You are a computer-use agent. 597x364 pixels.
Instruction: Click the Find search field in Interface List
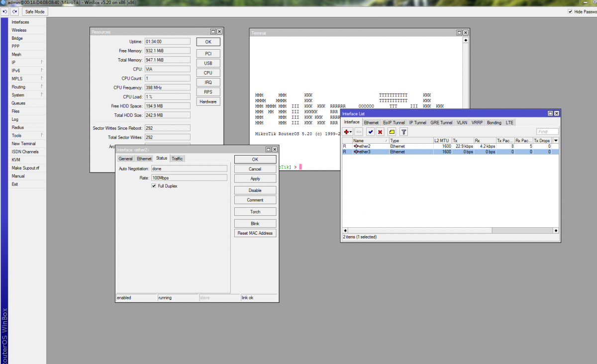pyautogui.click(x=547, y=132)
